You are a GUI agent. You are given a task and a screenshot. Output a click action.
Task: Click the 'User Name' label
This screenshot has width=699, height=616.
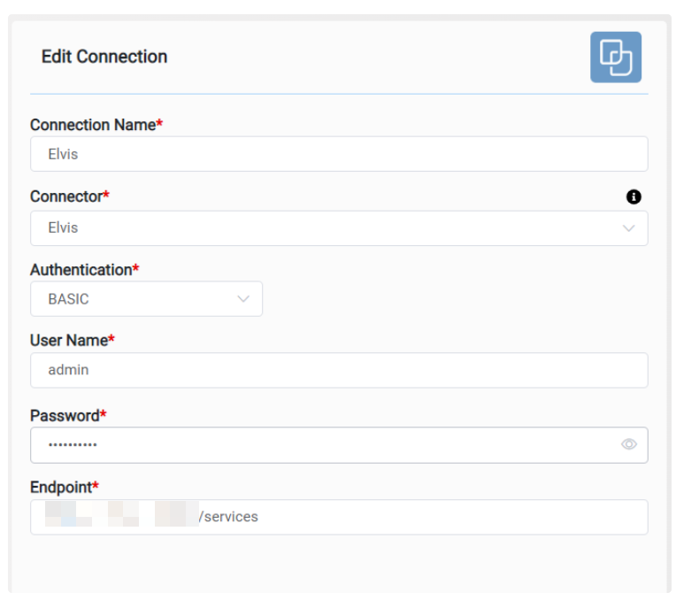tap(69, 340)
